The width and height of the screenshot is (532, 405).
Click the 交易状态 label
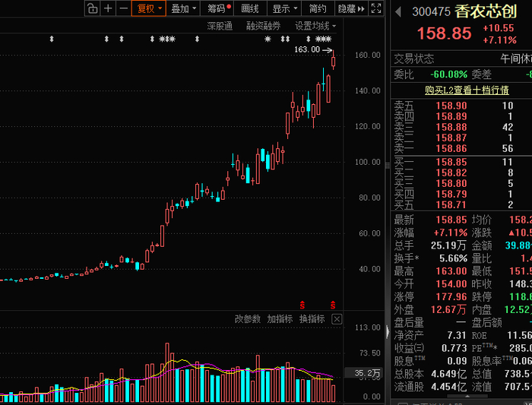414,59
